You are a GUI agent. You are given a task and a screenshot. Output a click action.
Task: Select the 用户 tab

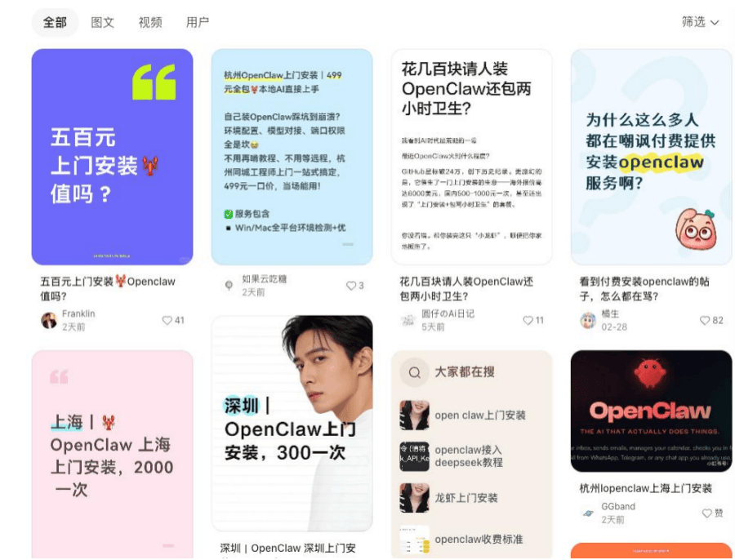click(198, 22)
